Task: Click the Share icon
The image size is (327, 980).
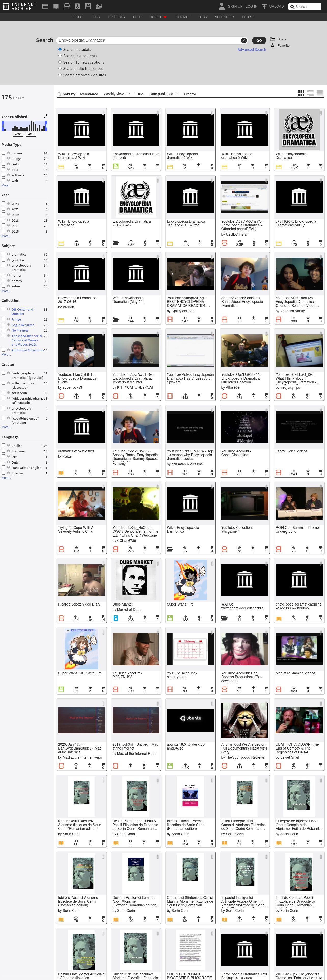Action: coord(272,39)
